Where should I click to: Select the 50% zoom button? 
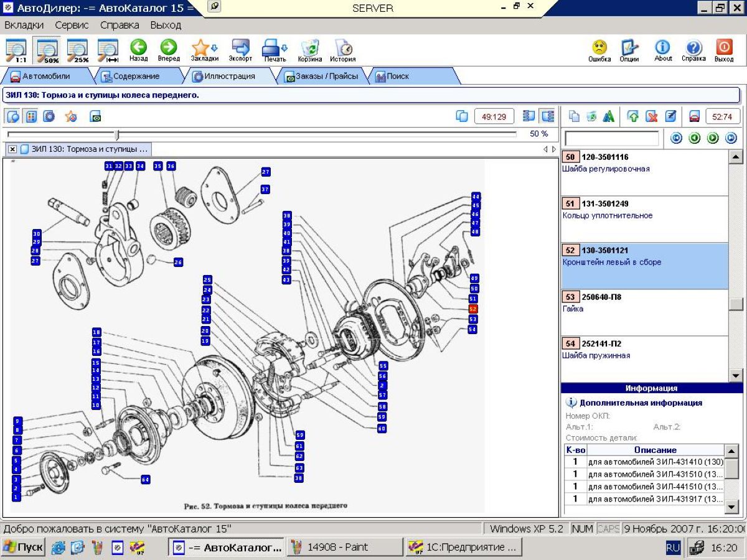coord(47,50)
